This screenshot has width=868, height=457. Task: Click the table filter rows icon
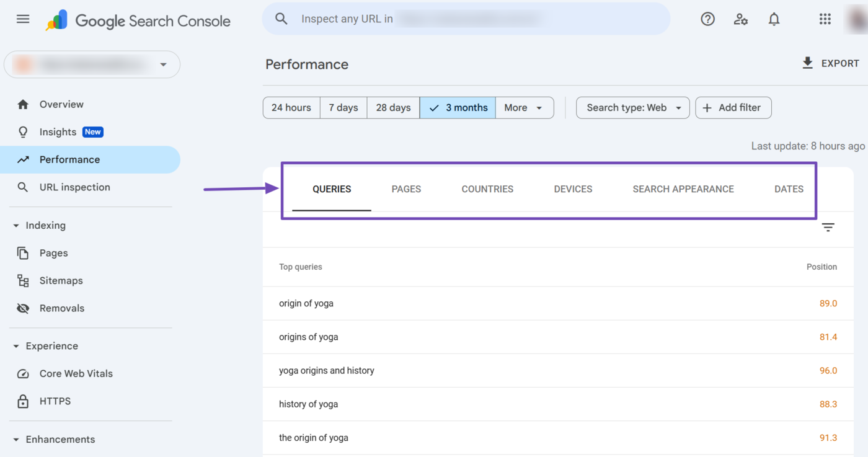[x=828, y=228]
